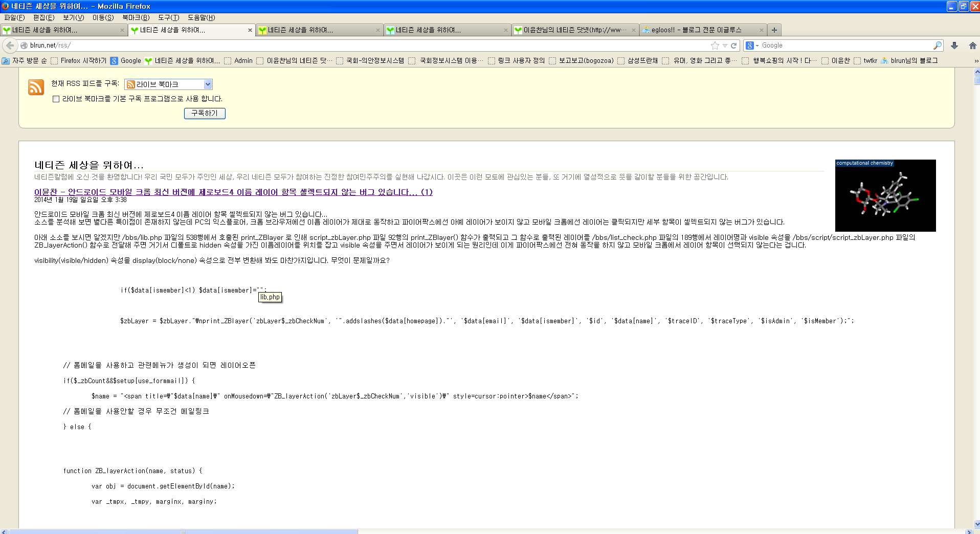Click the search magnifier icon
The width and height of the screenshot is (980, 534).
pyautogui.click(x=937, y=46)
